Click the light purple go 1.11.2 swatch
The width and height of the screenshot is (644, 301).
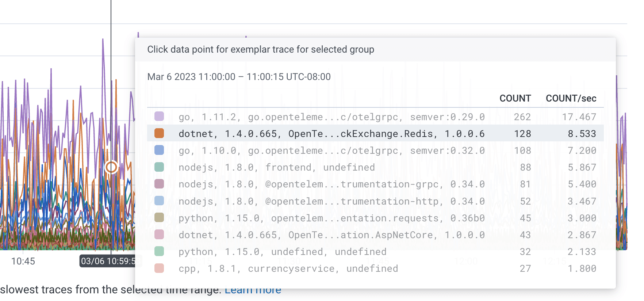tap(159, 117)
